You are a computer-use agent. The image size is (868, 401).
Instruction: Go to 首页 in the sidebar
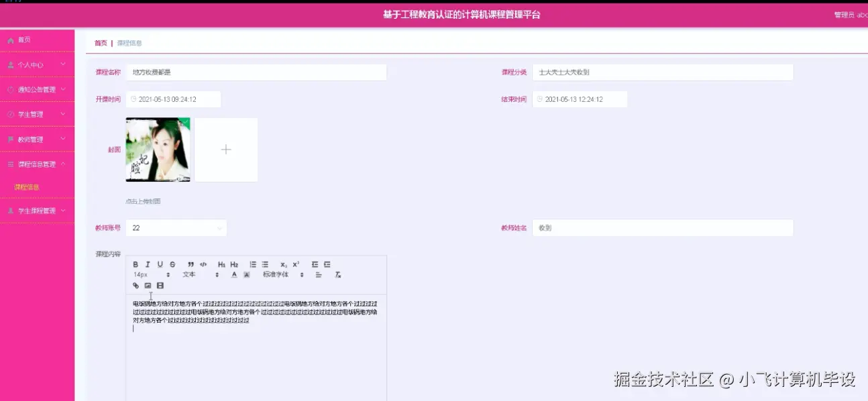click(38, 40)
